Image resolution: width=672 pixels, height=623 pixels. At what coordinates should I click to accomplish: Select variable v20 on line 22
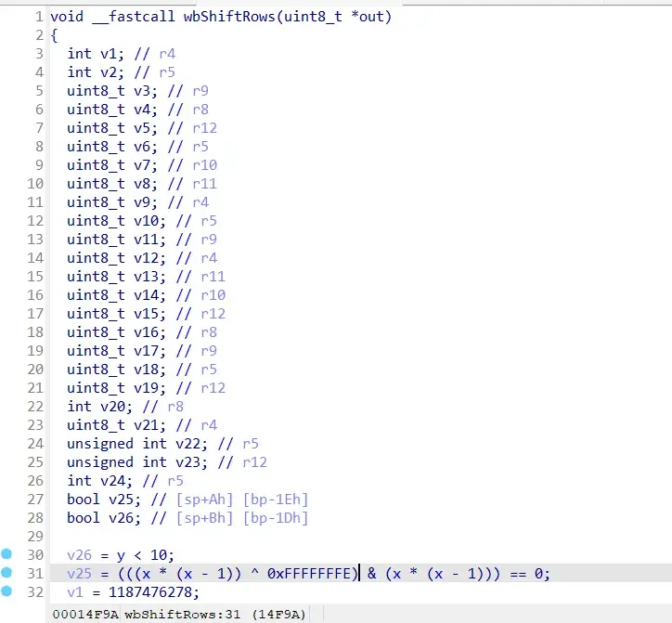pyautogui.click(x=113, y=407)
